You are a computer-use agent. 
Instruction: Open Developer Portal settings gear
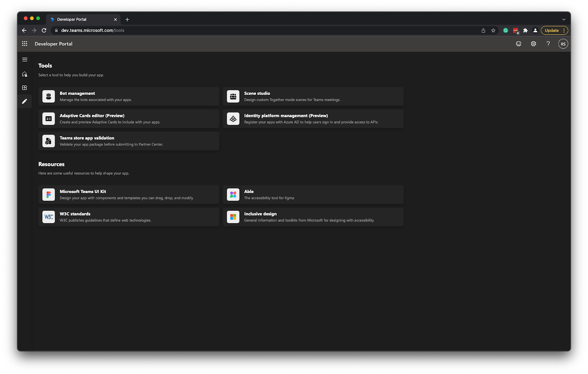[x=533, y=43]
